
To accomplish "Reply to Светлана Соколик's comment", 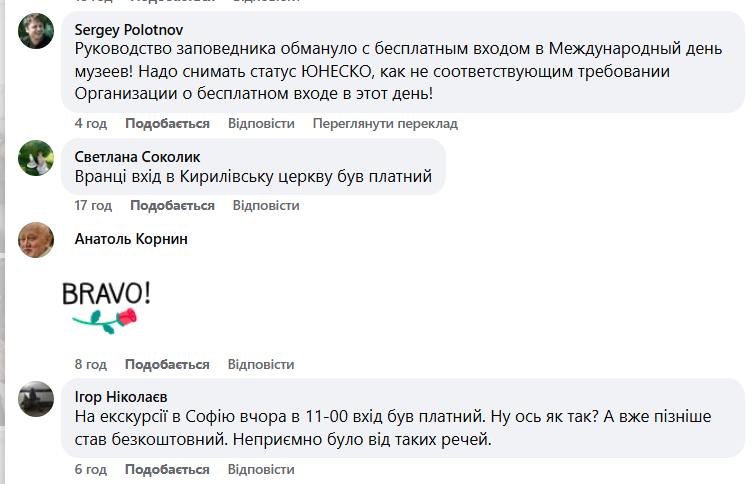I will 266,205.
